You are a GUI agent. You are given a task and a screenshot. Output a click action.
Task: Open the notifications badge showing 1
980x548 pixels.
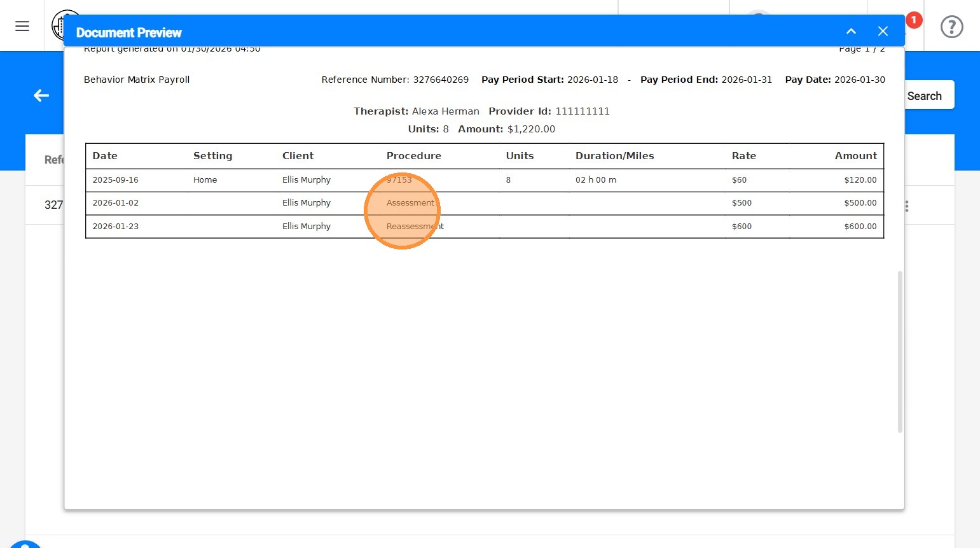pyautogui.click(x=914, y=20)
